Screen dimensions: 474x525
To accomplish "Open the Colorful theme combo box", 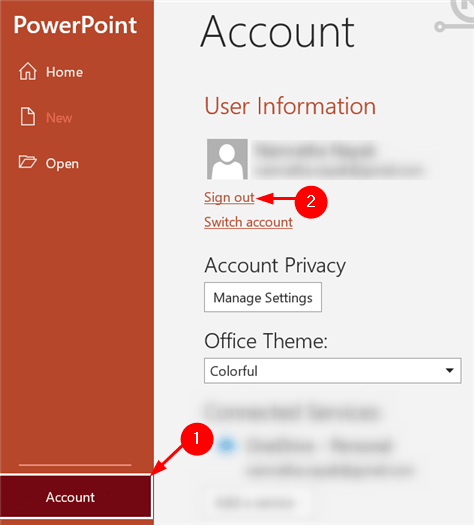I will click(332, 371).
